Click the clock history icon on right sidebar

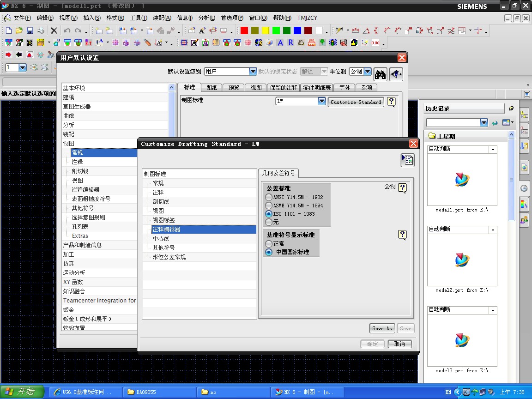(524, 188)
